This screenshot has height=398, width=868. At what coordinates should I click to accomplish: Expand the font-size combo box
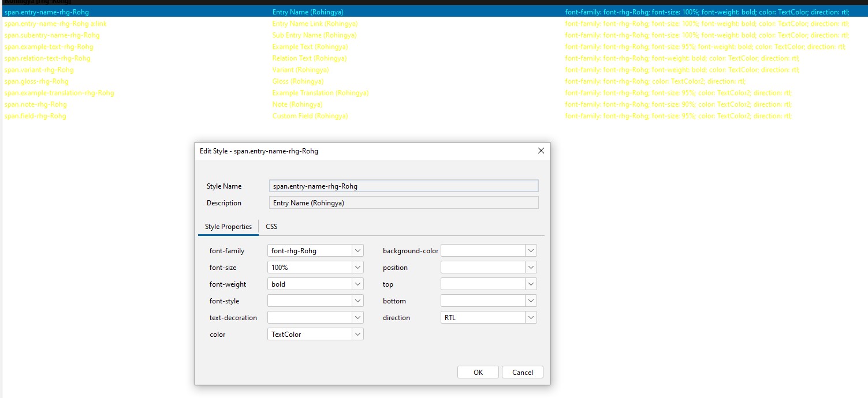coord(357,266)
